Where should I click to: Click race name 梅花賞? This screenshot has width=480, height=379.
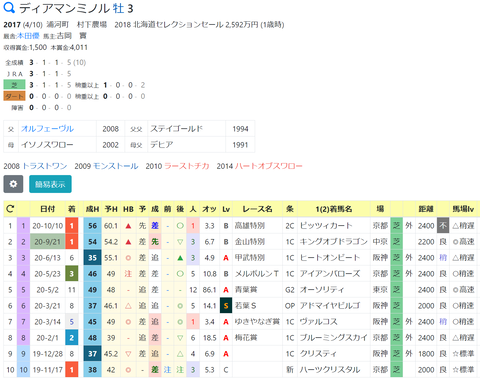(x=246, y=338)
